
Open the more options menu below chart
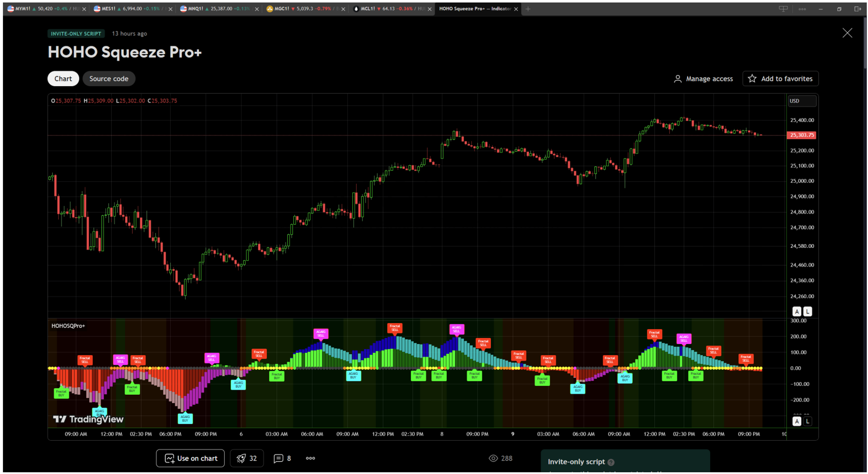click(310, 458)
